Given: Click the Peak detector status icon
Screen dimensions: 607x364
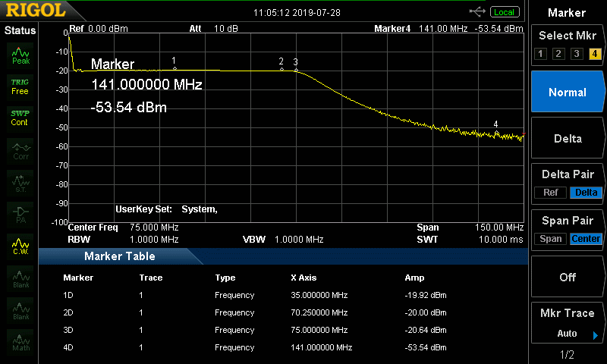Looking at the screenshot, I should [x=20, y=55].
